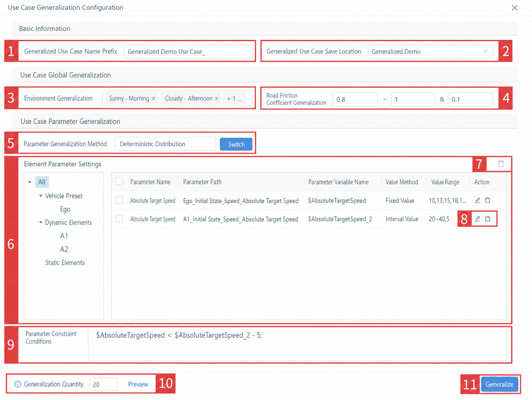Delete the A1 Absolute Target Speed parameter row

pos(488,219)
